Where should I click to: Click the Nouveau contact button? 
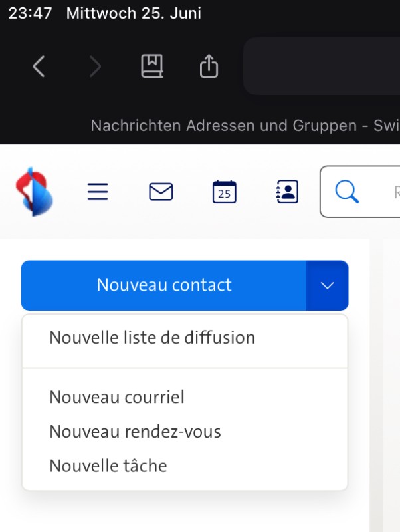[164, 285]
